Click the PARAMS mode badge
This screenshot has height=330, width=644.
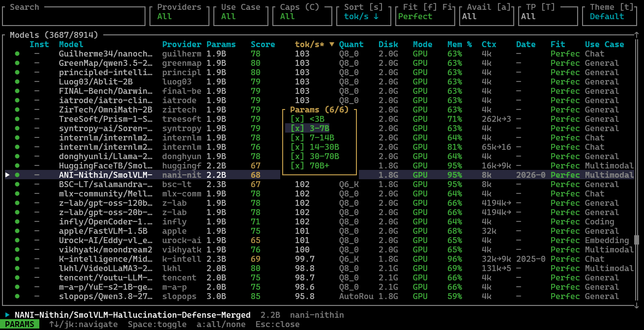pyautogui.click(x=20, y=325)
